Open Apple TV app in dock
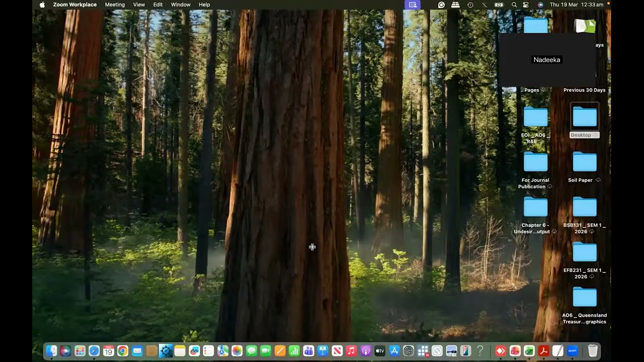Viewport: 644px width, 362px height. click(x=379, y=351)
